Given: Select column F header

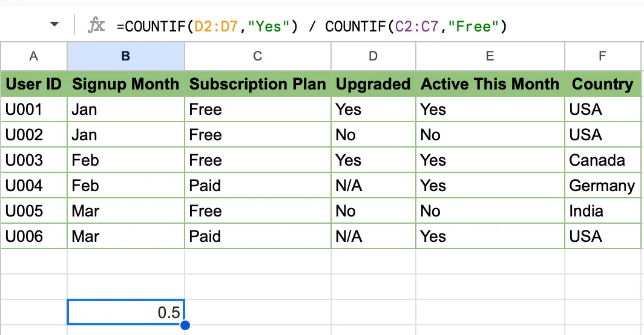Looking at the screenshot, I should tap(602, 56).
